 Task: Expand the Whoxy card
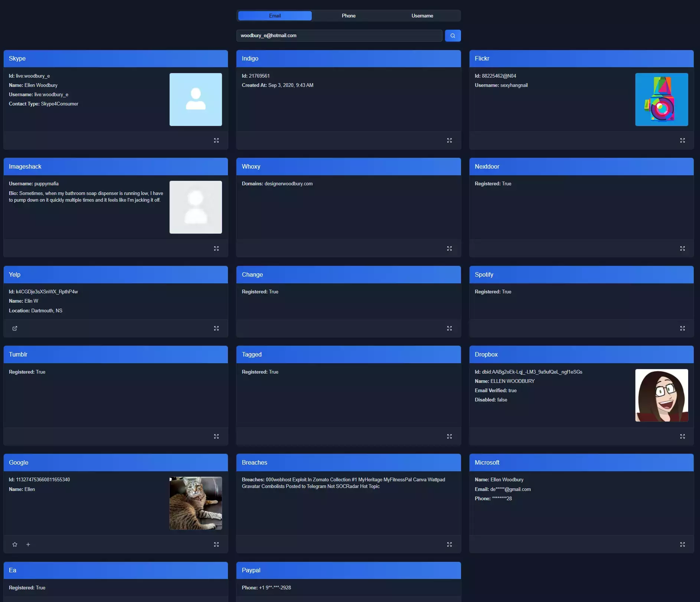coord(449,248)
